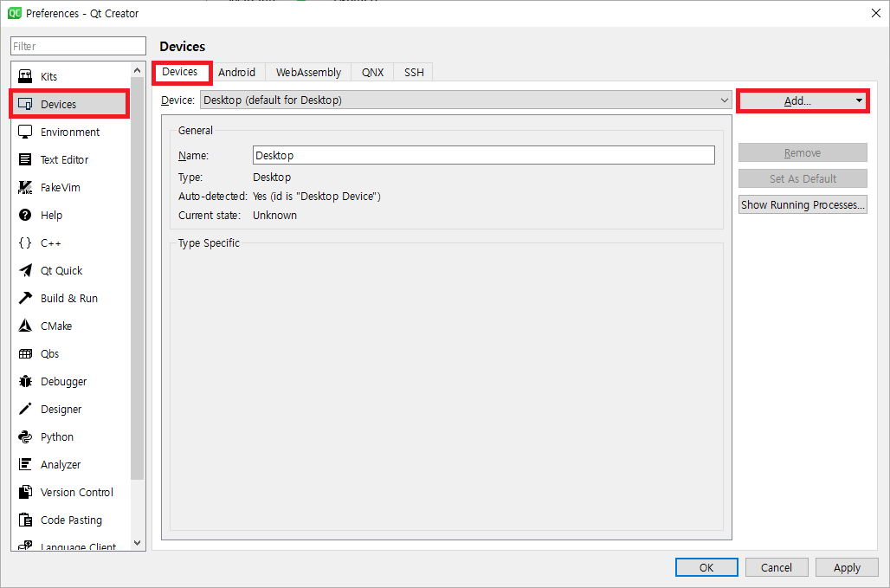This screenshot has width=890, height=588.
Task: Click the category list scrollbar thumb
Action: point(138,278)
